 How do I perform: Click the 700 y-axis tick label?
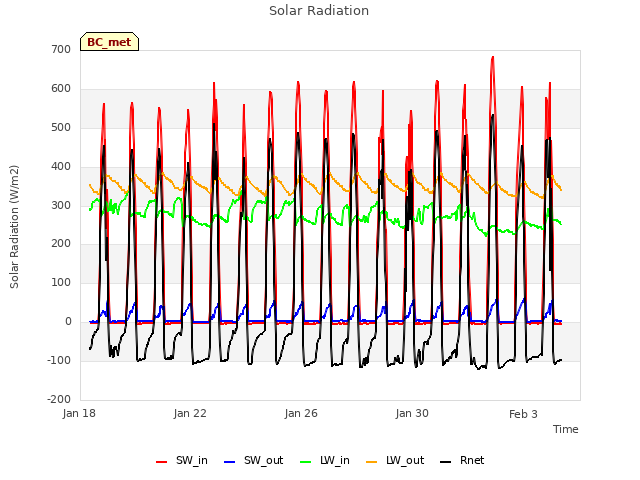61,49
